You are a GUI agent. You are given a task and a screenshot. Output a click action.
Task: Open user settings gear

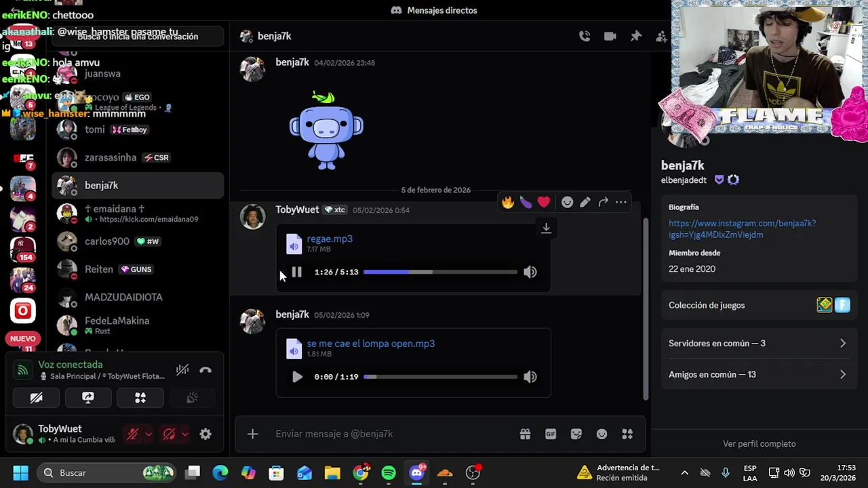[205, 434]
